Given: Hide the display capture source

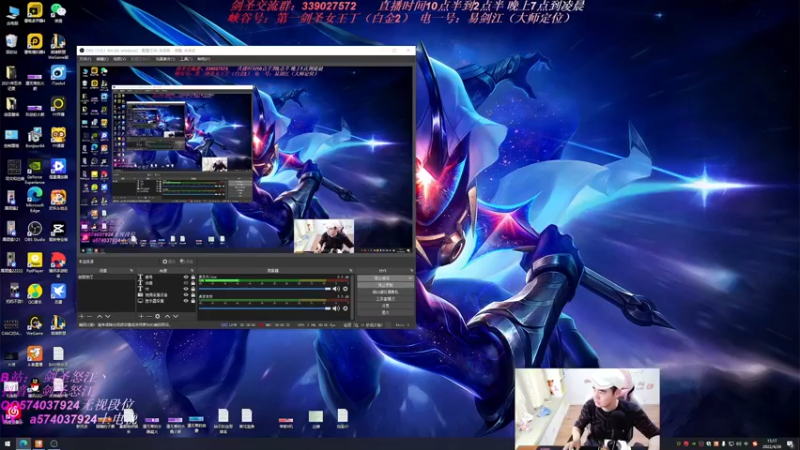Looking at the screenshot, I should 186,301.
